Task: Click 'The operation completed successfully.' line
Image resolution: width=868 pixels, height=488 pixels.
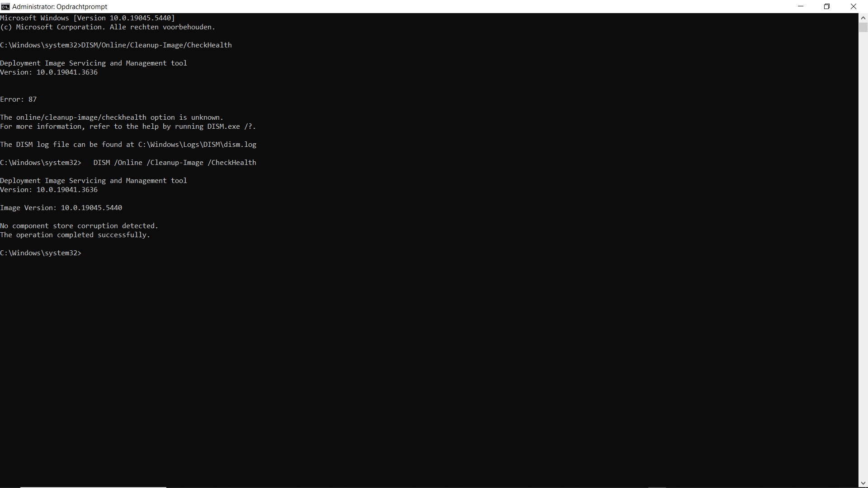Action: click(x=75, y=235)
